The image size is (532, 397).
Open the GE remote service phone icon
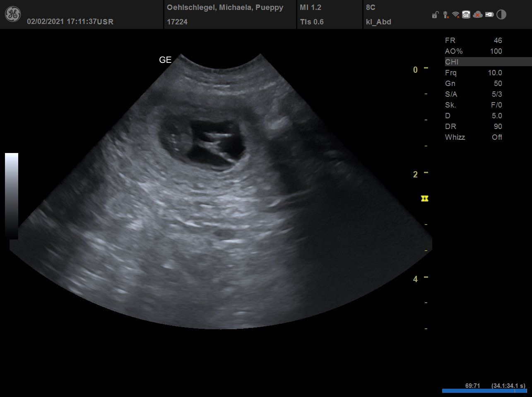466,15
